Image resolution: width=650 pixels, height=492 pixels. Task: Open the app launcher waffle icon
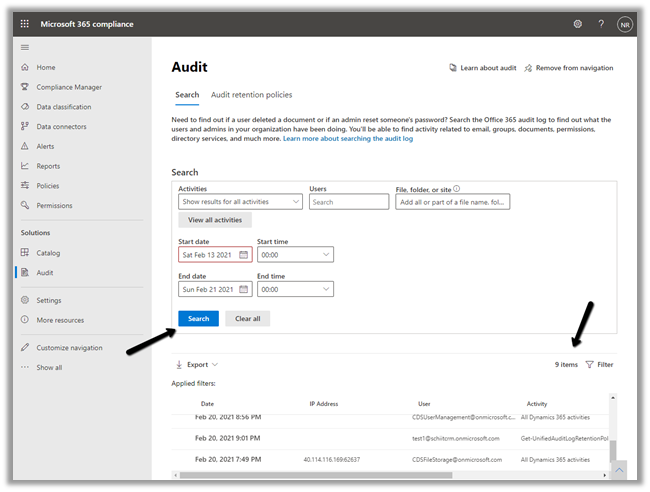tap(25, 24)
